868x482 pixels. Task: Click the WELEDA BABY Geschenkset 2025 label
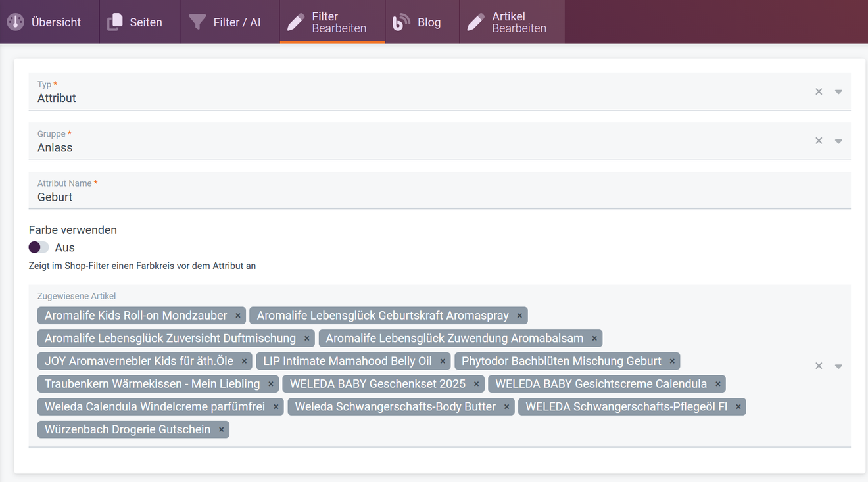(377, 384)
